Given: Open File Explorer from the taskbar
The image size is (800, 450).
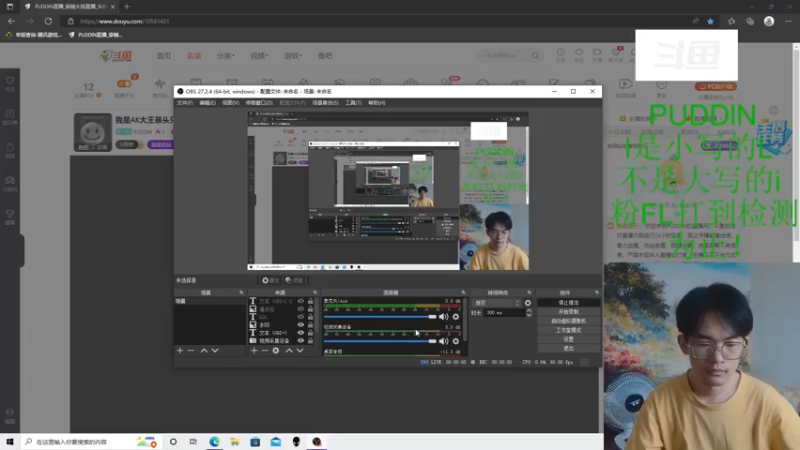Looking at the screenshot, I should [x=235, y=441].
